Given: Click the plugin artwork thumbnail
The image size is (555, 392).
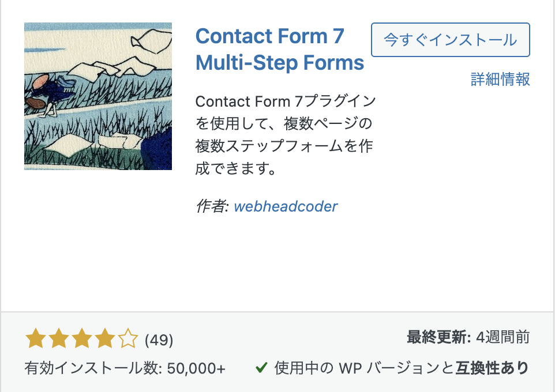Looking at the screenshot, I should [98, 96].
